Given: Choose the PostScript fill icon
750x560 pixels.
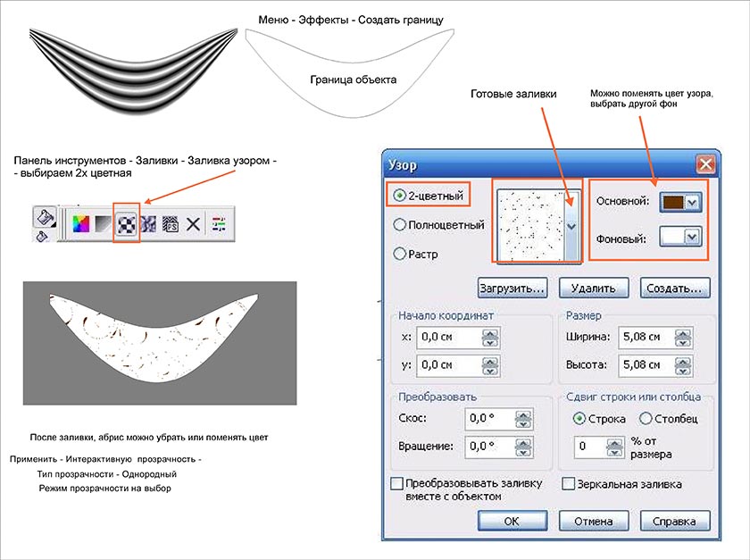Looking at the screenshot, I should pyautogui.click(x=171, y=223).
